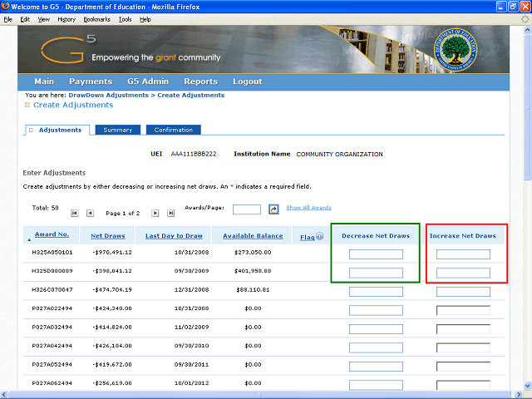
Task: Switch to the Confirmation tab
Action: point(173,130)
